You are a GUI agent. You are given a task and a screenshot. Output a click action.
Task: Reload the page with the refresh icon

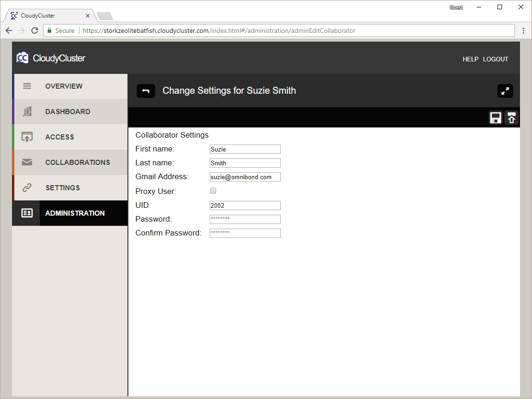click(x=35, y=30)
